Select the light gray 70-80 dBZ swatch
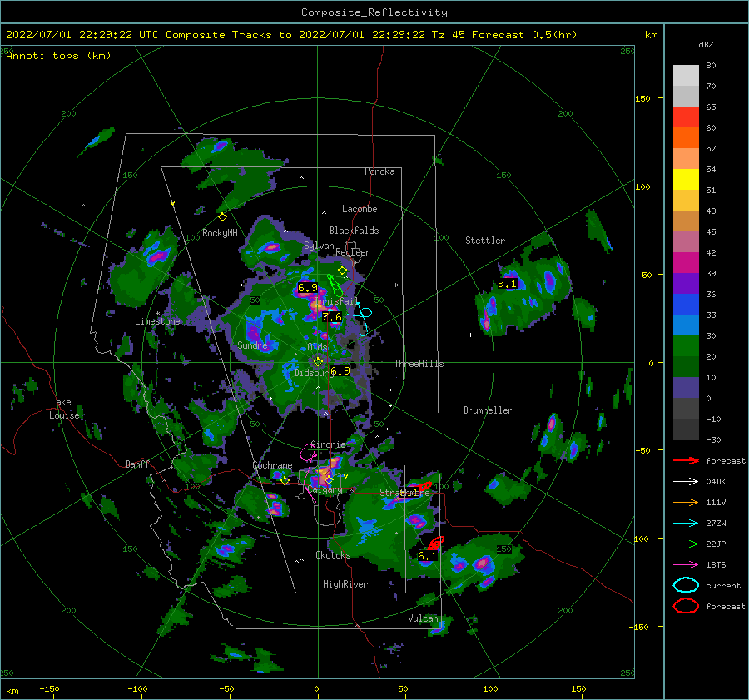The height and width of the screenshot is (700, 749). 686,76
